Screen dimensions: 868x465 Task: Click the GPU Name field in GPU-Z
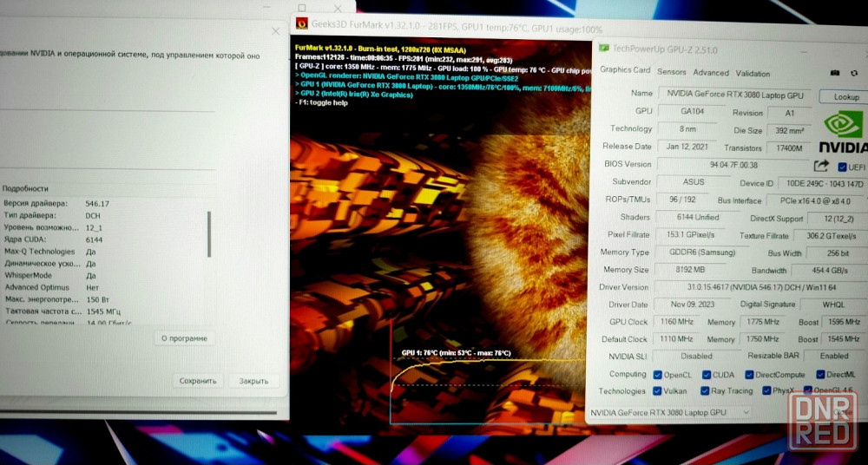[x=736, y=94]
